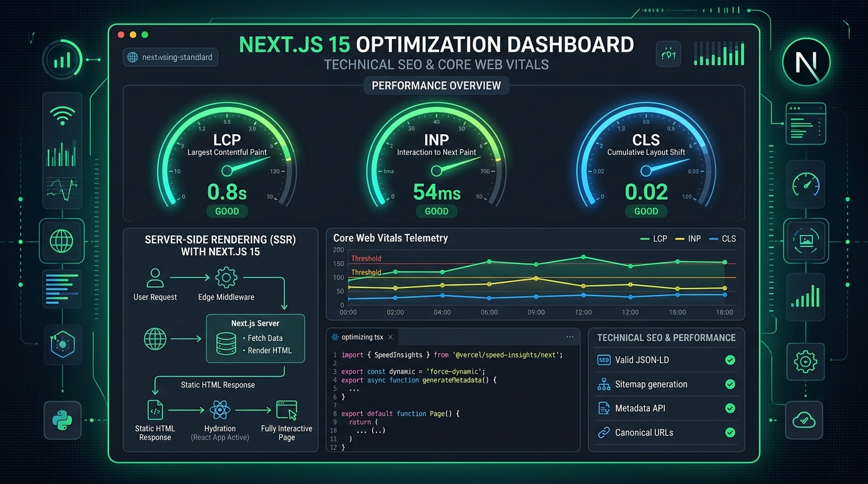Click the Core Web Vitals Telemetry heading
Viewport: 868px width, 484px height.
[x=390, y=238]
